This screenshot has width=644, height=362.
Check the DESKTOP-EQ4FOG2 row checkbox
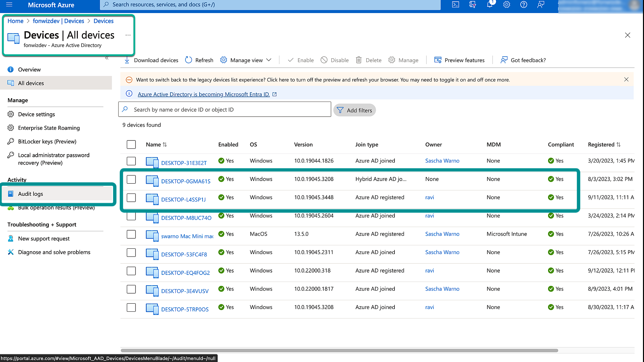(x=131, y=271)
